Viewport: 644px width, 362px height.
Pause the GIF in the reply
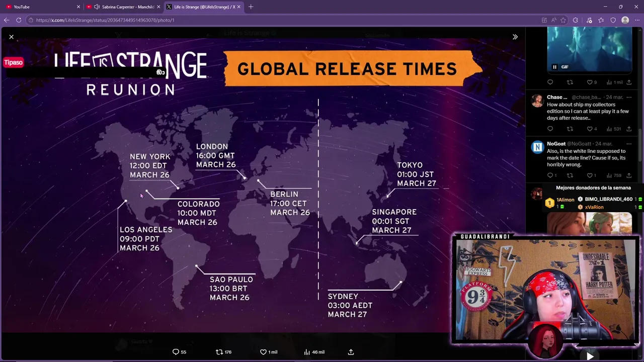click(554, 67)
